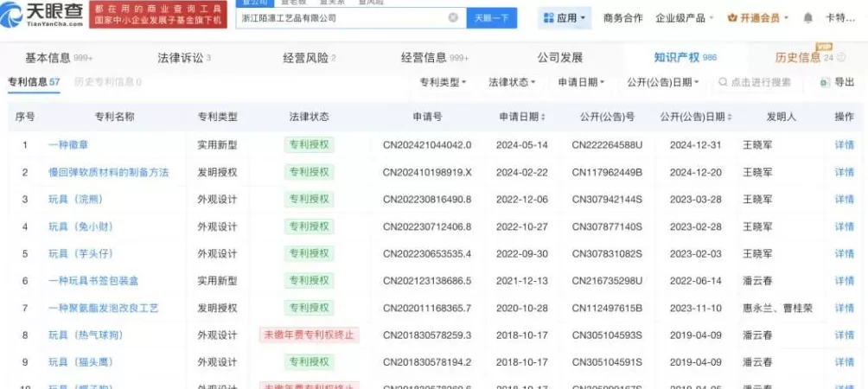View 详情 for 一种聚氨酯发泡改良工艺 row
The image size is (868, 389).
[x=844, y=308]
